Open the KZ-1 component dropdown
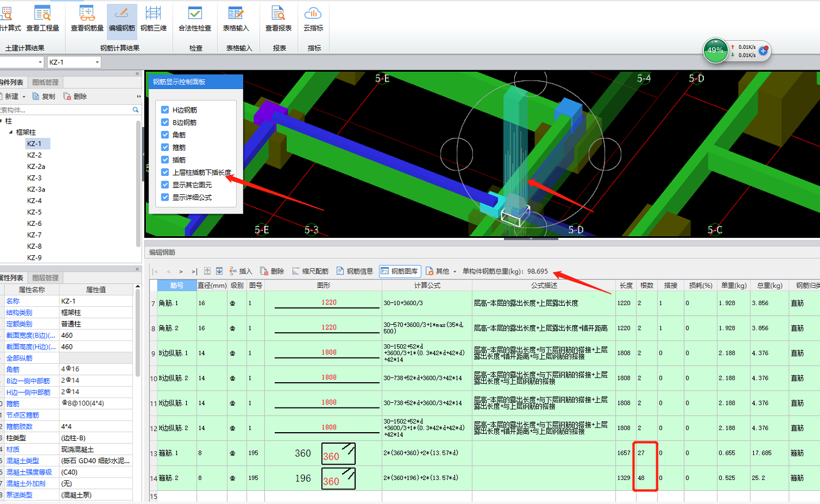This screenshot has width=820, height=504. pos(97,62)
